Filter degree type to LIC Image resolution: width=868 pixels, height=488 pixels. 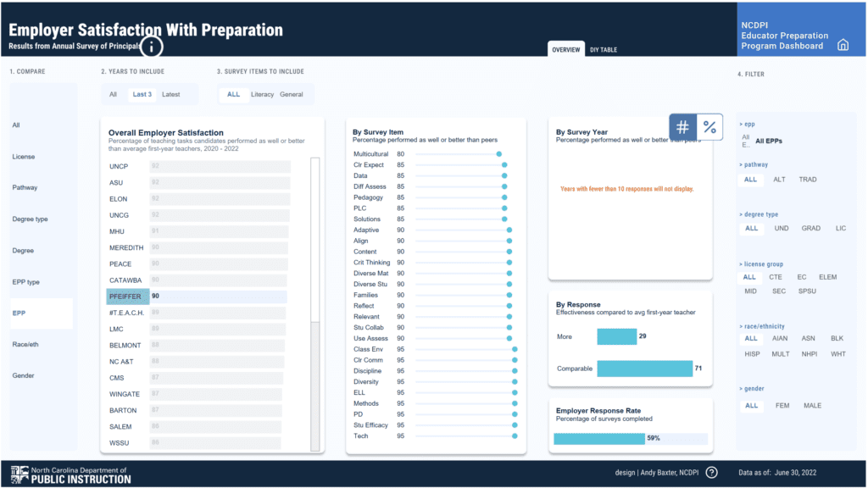pos(841,228)
